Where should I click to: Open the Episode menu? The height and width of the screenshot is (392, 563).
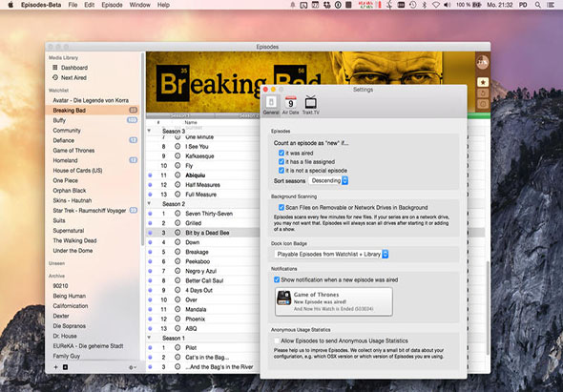(112, 5)
